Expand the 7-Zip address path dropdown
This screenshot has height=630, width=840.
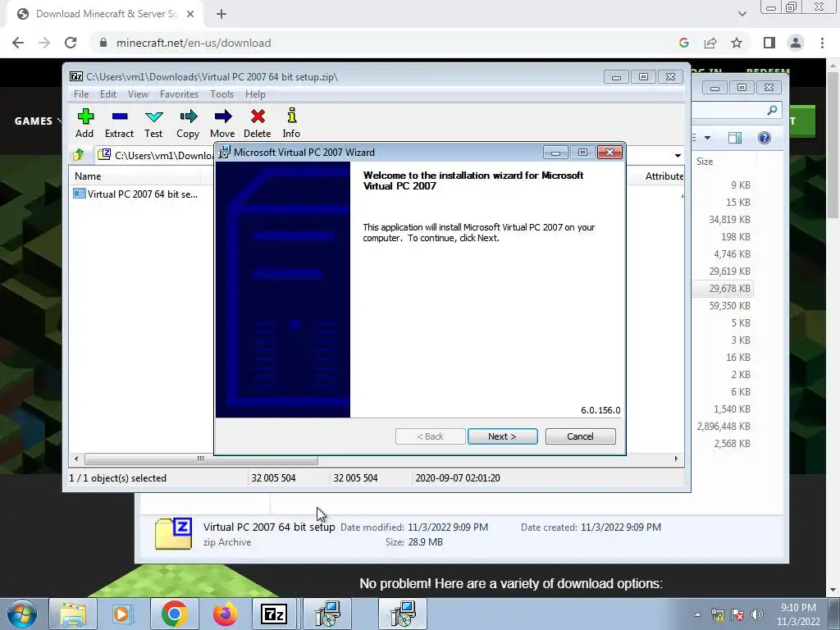(678, 155)
